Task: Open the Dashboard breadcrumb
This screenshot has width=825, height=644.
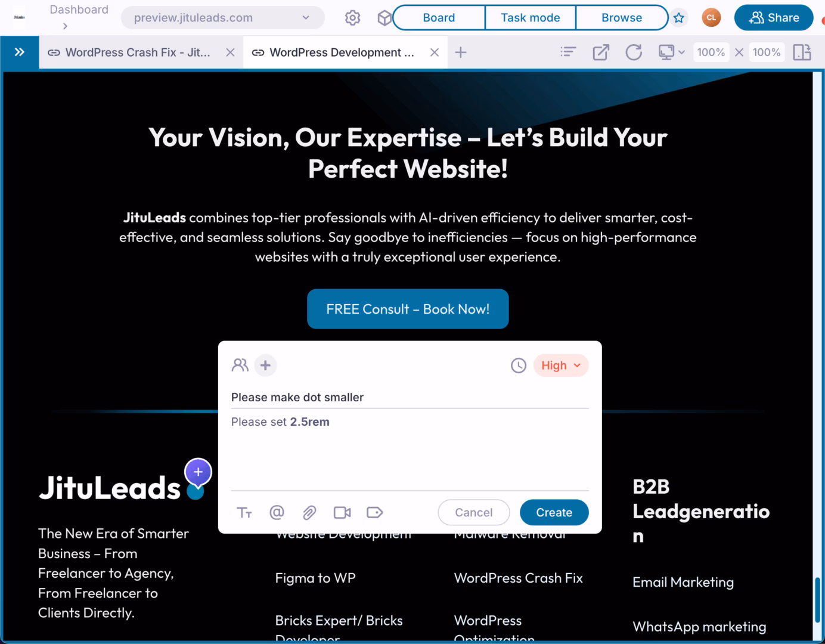Action: click(79, 10)
